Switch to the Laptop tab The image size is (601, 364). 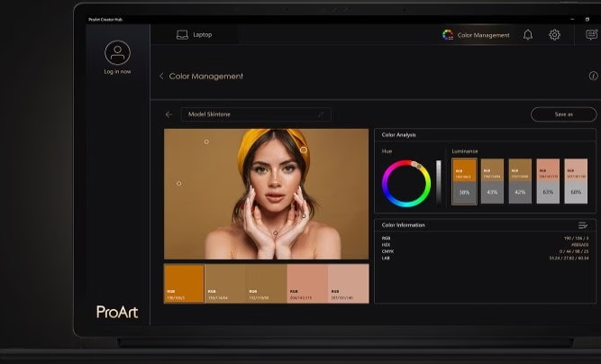pyautogui.click(x=195, y=35)
